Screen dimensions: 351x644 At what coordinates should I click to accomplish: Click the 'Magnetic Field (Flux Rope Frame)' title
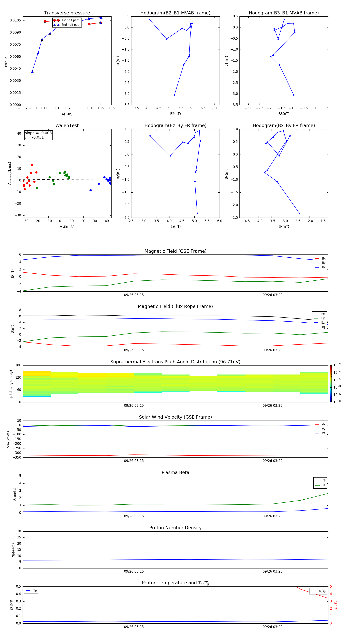(175, 307)
